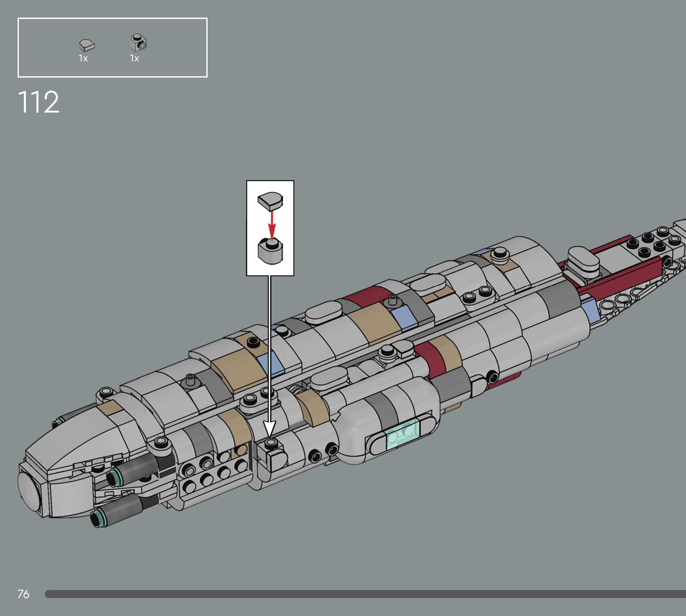The image size is (686, 616).
Task: Click the page number 76
Action: [x=23, y=594]
